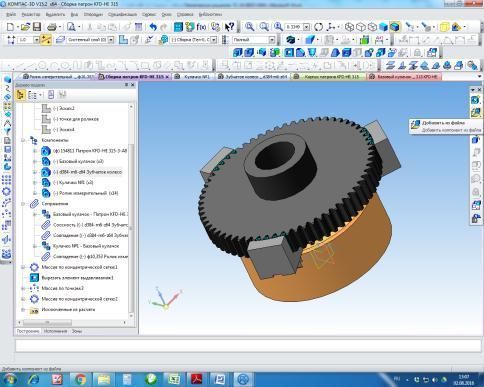Image resolution: width=484 pixels, height=387 pixels.
Task: Print with the printer icon
Action: point(52,27)
